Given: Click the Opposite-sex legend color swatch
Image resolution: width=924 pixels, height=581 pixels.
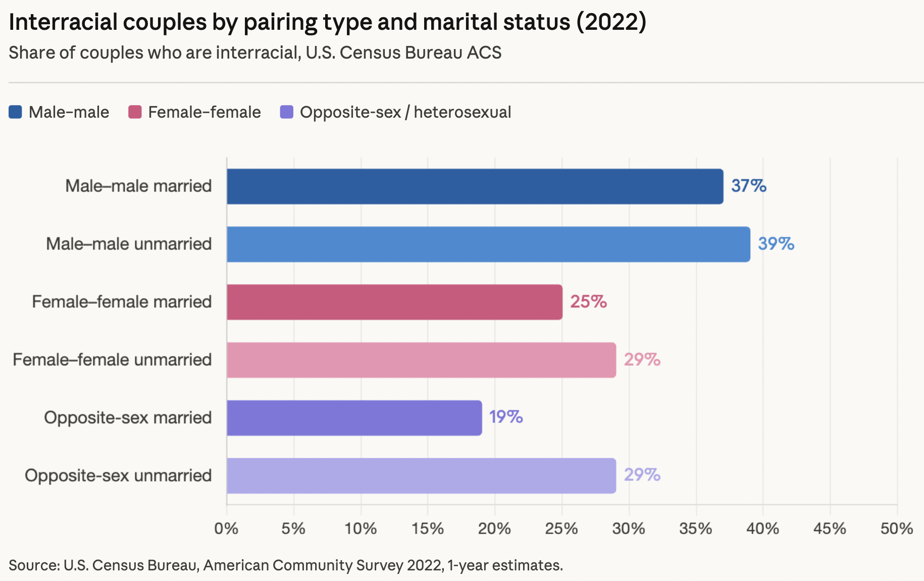Looking at the screenshot, I should tap(287, 112).
